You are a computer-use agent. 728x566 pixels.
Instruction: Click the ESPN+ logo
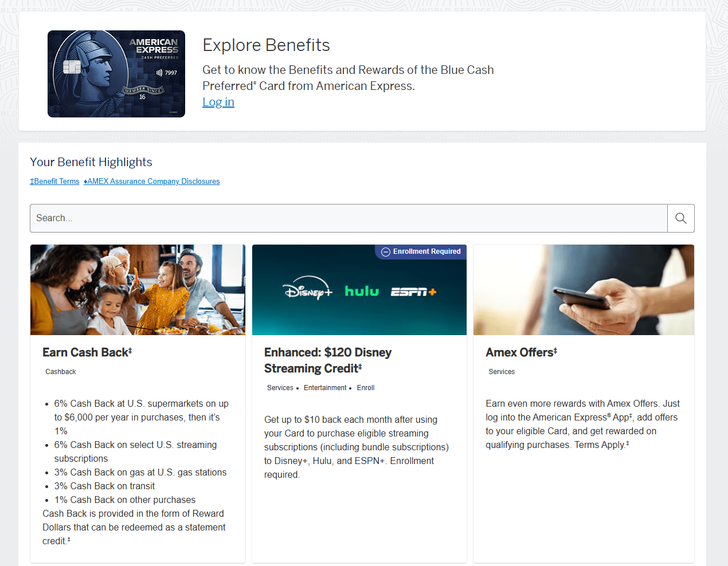point(413,292)
